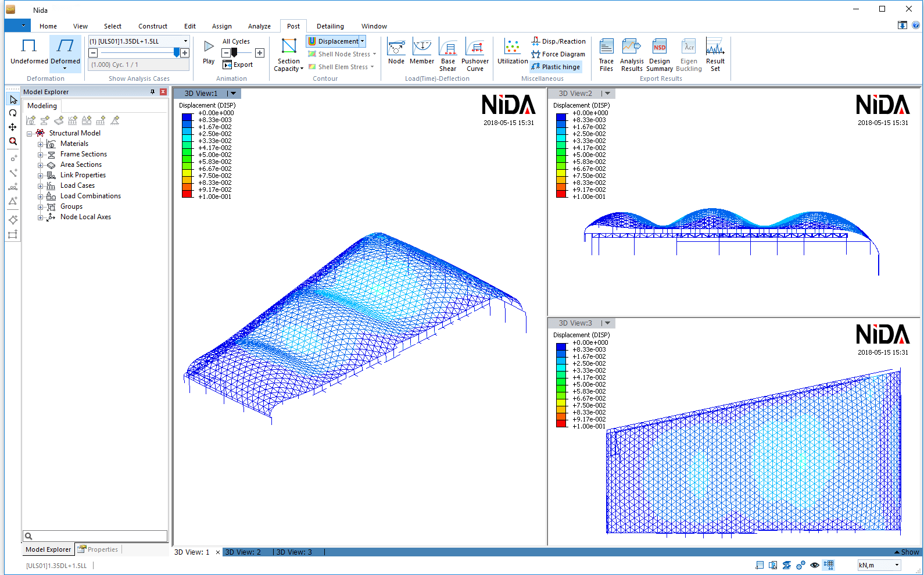The height and width of the screenshot is (575, 924).
Task: Activate the pan view tool
Action: click(x=13, y=127)
